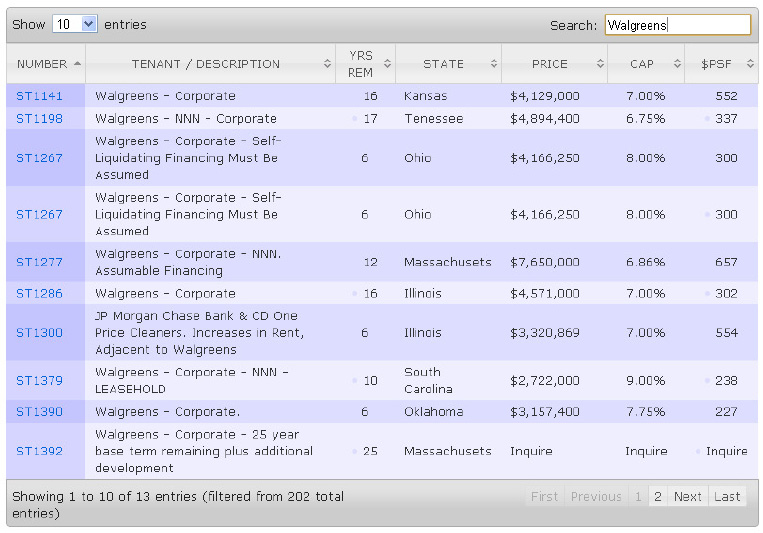Click the 'Assumable Financing' description row
This screenshot has width=763, height=533.
click(188, 262)
